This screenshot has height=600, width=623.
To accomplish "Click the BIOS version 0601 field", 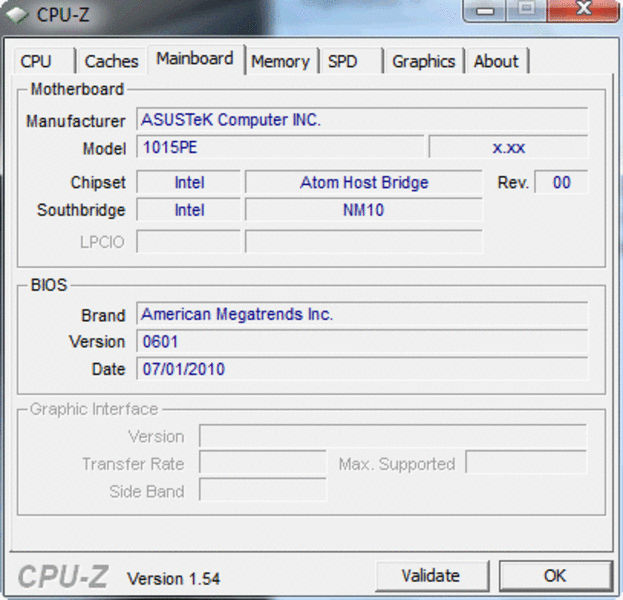I will [362, 341].
